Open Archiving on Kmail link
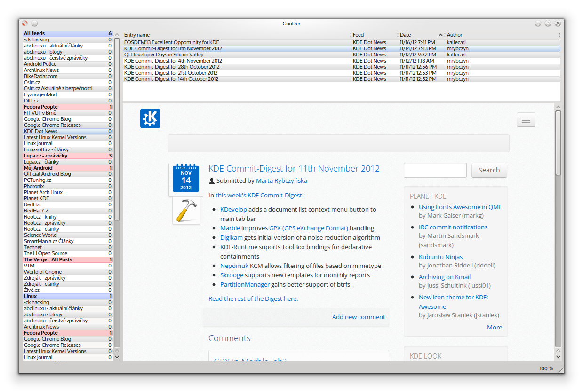 pos(445,277)
